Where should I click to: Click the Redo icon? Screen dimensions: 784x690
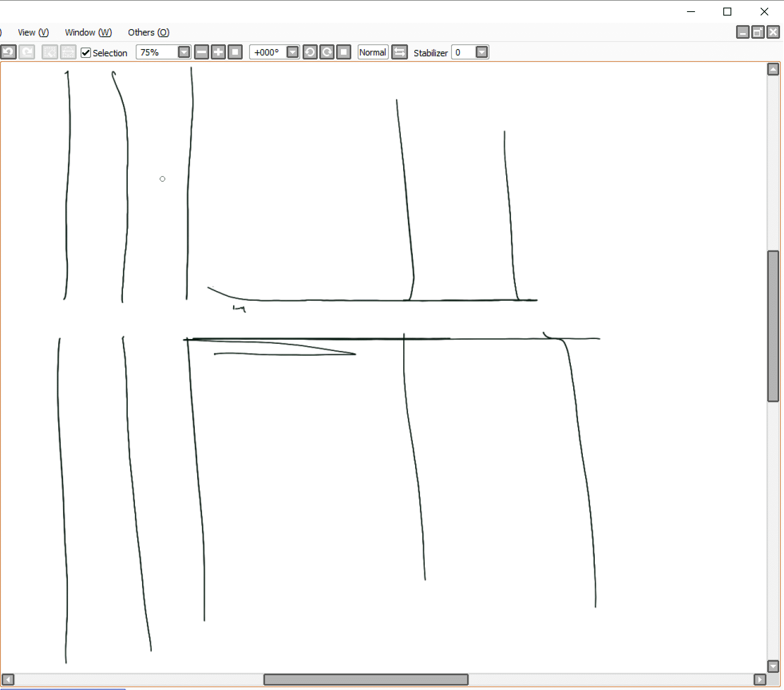tap(27, 52)
